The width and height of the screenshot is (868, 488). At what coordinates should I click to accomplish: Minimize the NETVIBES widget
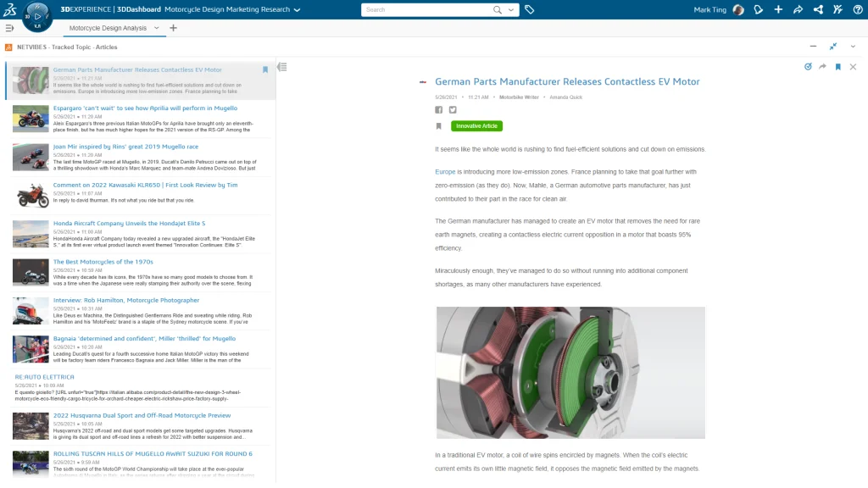813,47
